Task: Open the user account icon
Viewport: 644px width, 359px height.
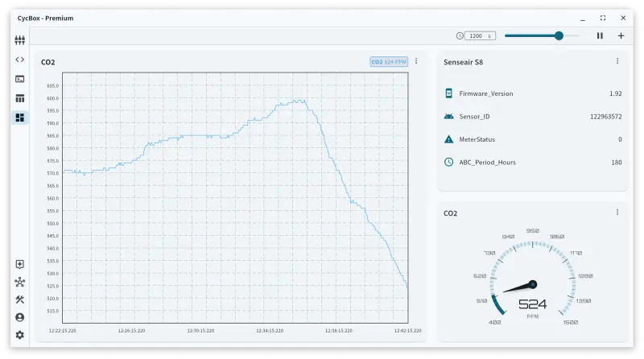Action: point(19,317)
